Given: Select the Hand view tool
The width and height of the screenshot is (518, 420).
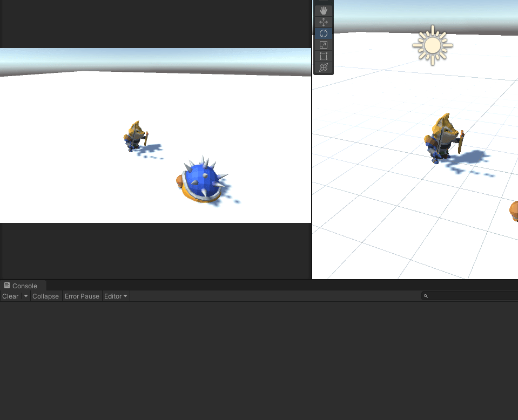Looking at the screenshot, I should coord(324,11).
